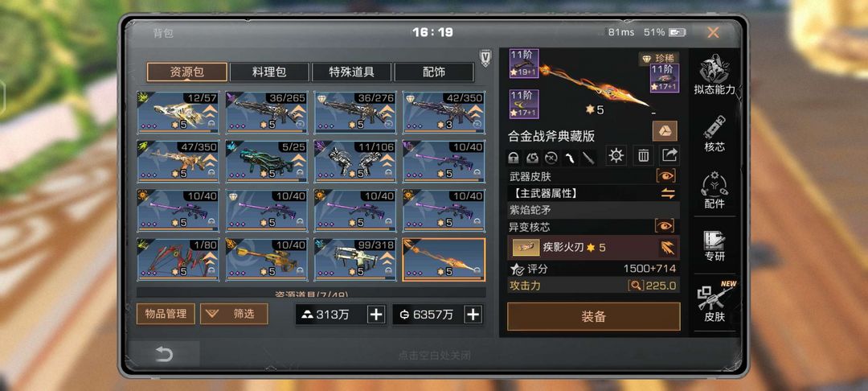This screenshot has height=391, width=868.
Task: Click the 装备 equip button
Action: pyautogui.click(x=593, y=316)
